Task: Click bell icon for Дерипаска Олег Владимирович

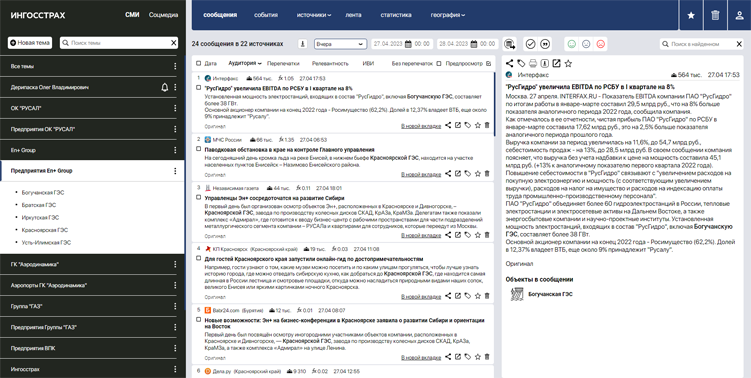Action: coord(165,87)
